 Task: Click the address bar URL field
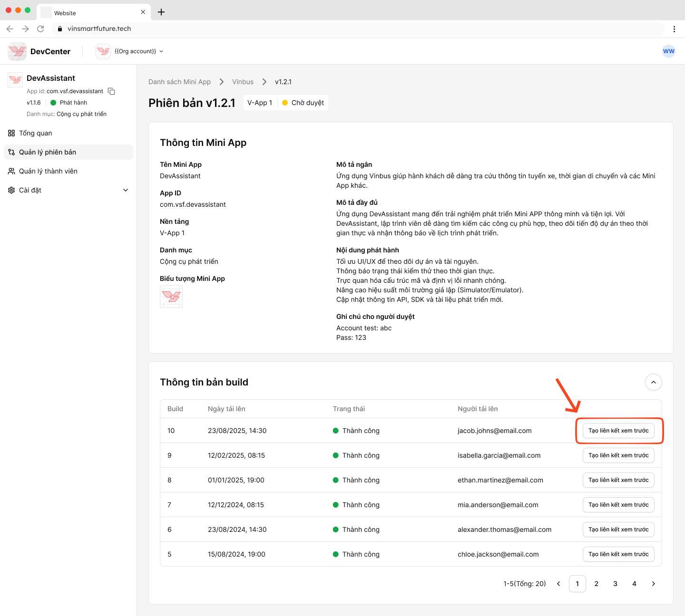click(x=358, y=29)
